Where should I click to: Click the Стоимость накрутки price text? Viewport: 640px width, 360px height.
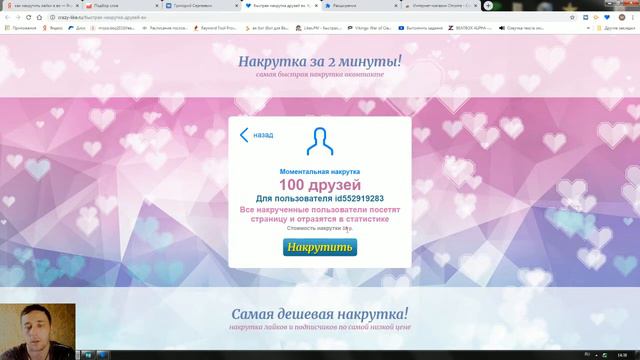320,228
